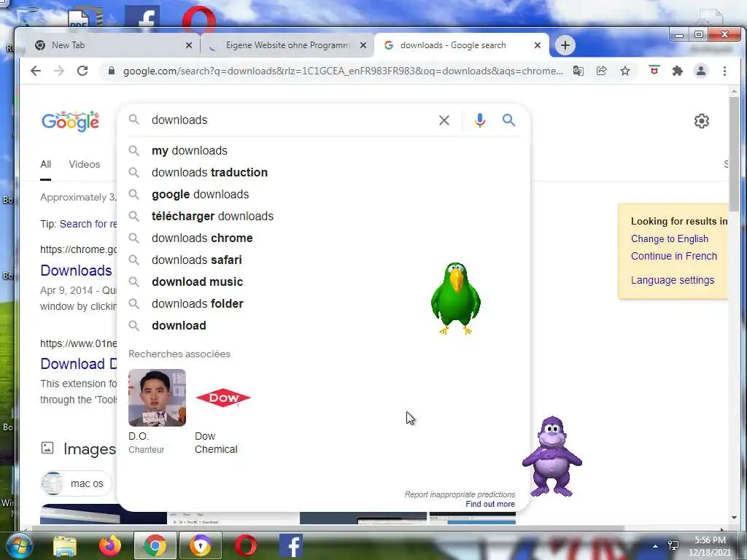Open Google quick settings gear

(701, 121)
